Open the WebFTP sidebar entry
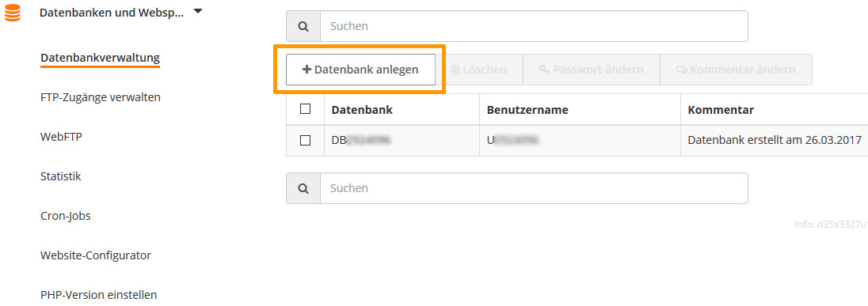Screen dimensions: 868x306 61,137
